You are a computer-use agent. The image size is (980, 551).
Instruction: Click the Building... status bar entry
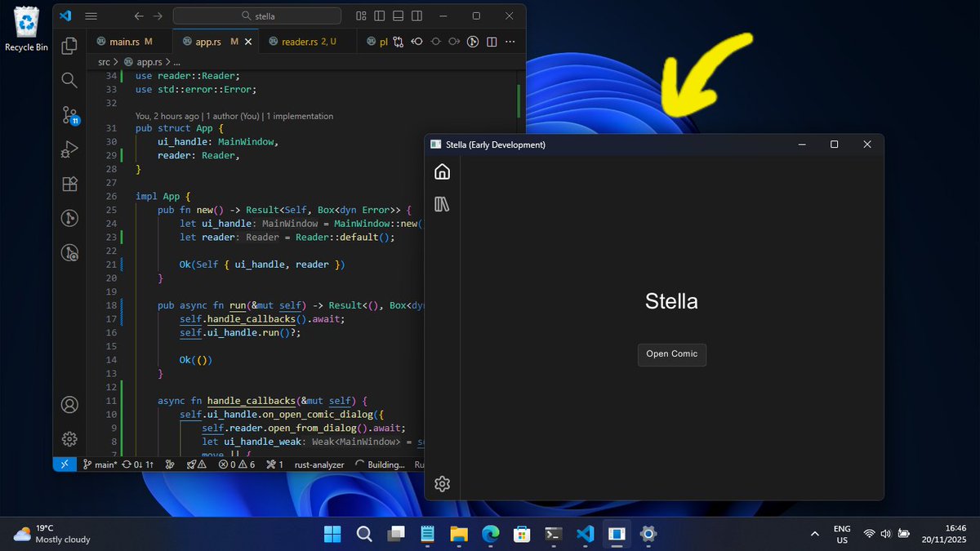(381, 464)
